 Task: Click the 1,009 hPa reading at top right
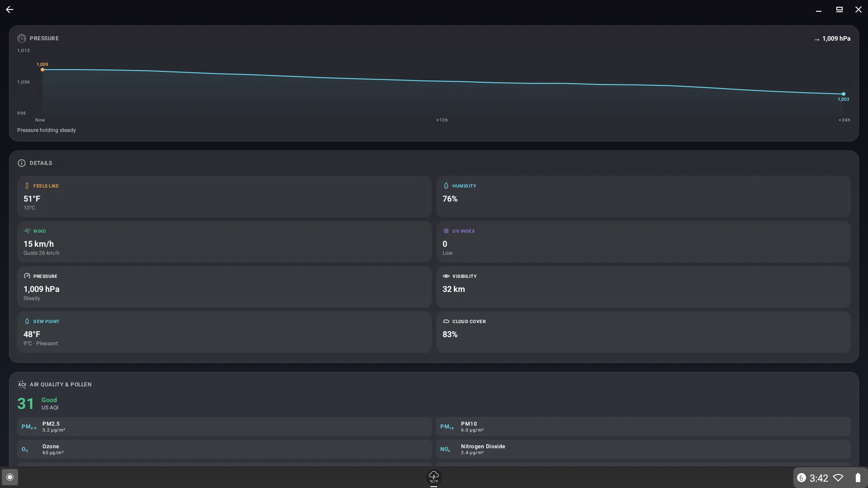(x=836, y=39)
